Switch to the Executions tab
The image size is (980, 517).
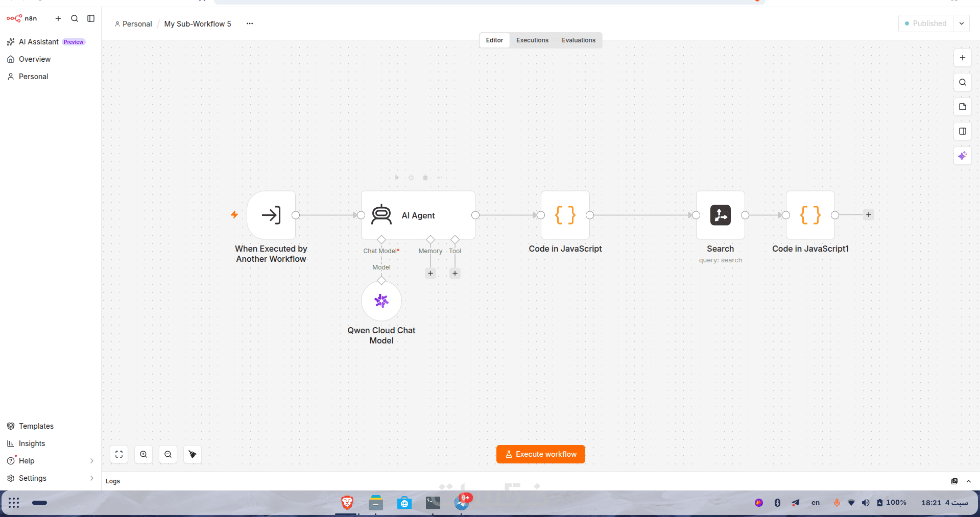click(532, 40)
